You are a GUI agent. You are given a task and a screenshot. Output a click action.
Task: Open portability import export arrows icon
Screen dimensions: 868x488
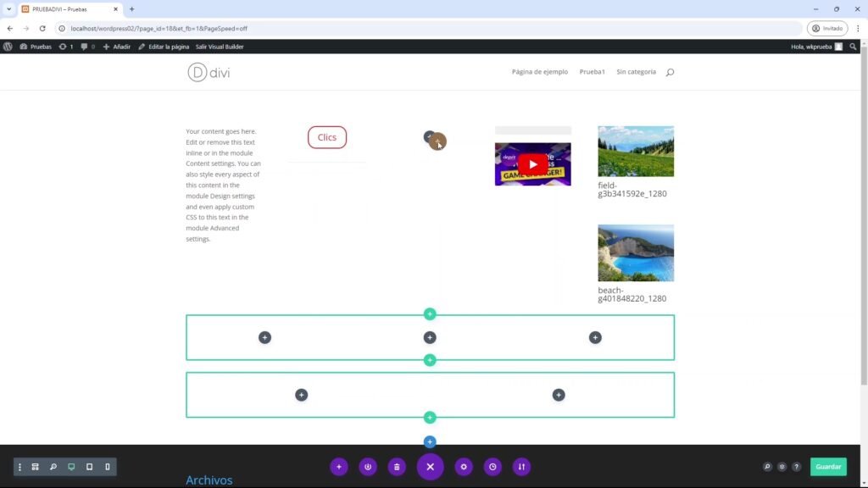(521, 467)
